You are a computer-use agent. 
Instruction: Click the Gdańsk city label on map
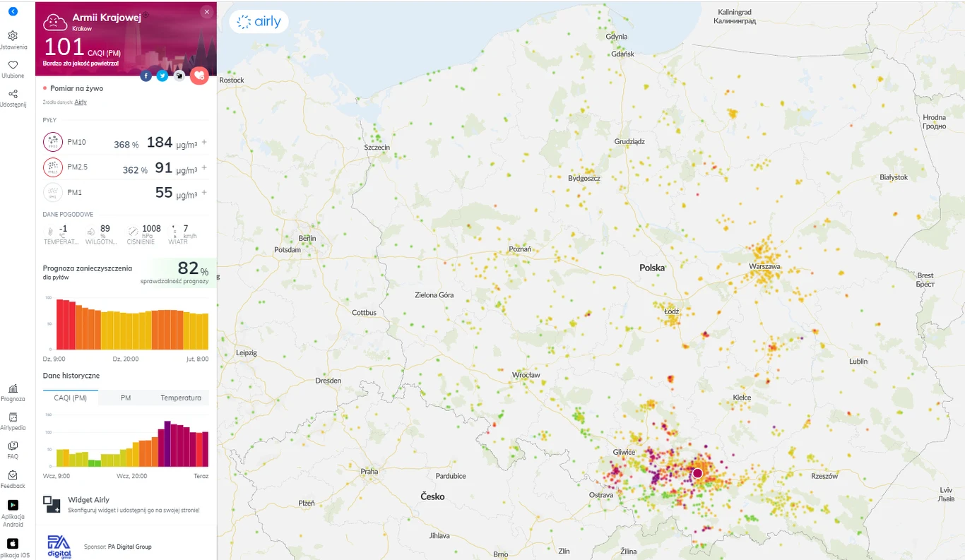coord(623,54)
